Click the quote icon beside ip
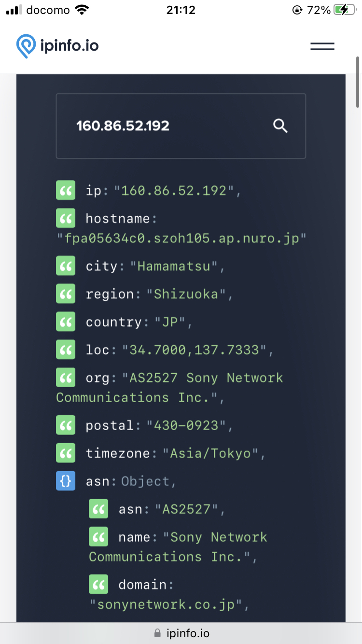This screenshot has width=362, height=644. (x=66, y=191)
